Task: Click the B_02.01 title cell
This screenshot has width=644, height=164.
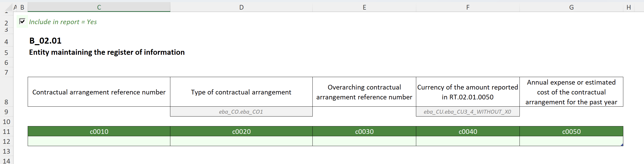Action: [x=45, y=41]
